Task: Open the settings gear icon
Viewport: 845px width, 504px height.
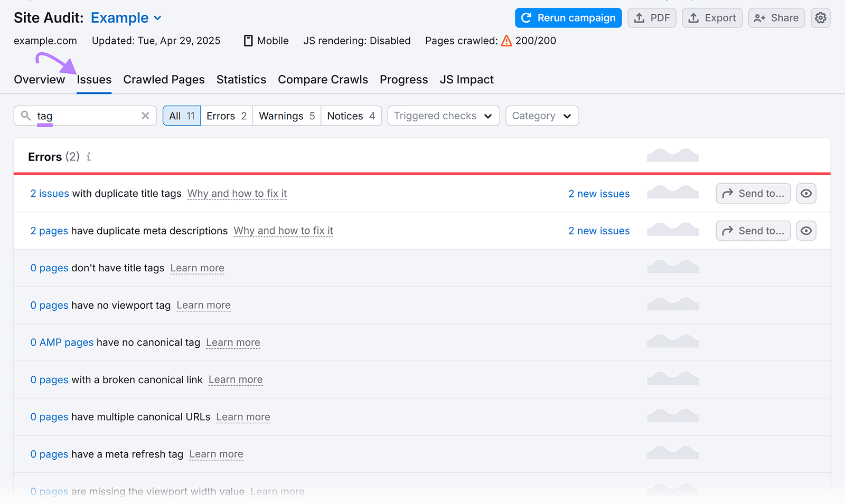Action: [820, 17]
